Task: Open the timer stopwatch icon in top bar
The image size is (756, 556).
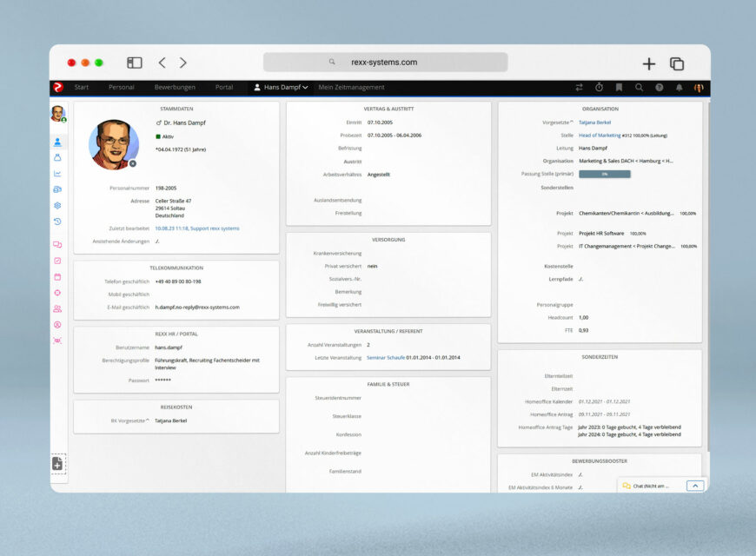Action: (599, 88)
